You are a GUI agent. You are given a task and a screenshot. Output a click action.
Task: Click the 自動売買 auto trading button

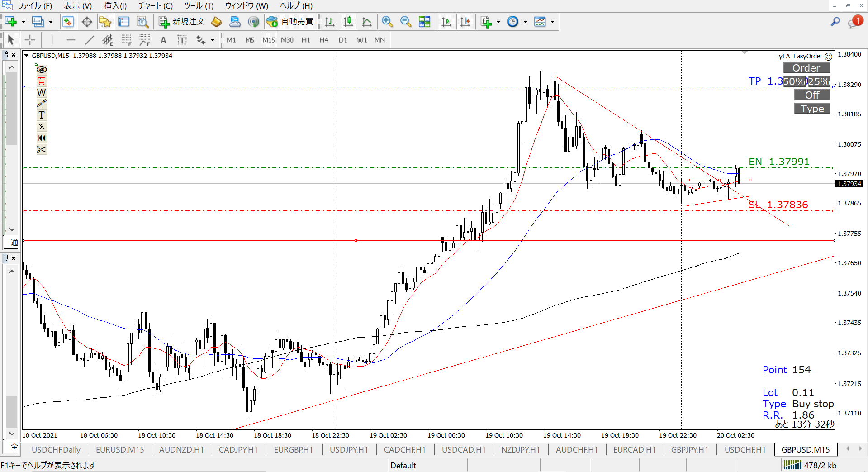pyautogui.click(x=290, y=21)
